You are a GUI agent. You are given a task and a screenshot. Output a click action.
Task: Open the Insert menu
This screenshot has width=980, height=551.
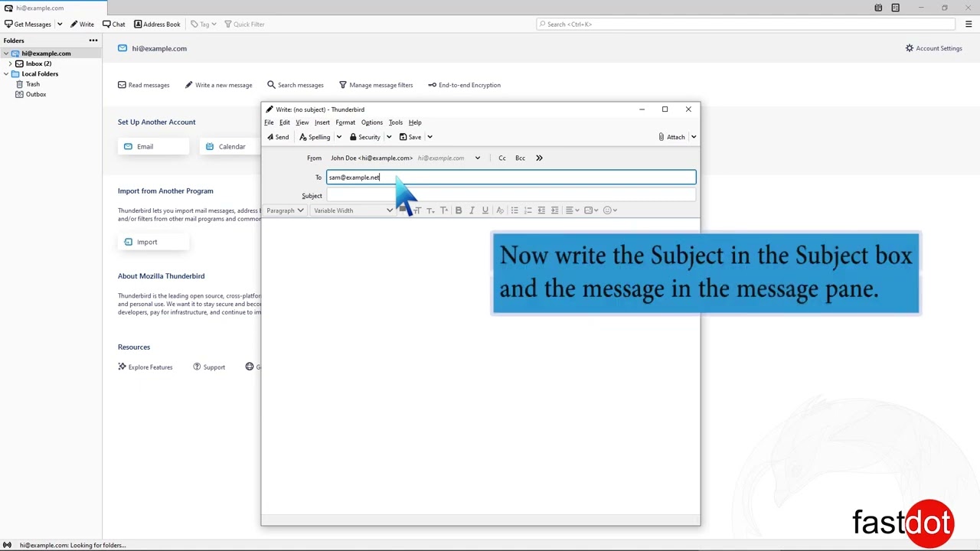(x=322, y=122)
